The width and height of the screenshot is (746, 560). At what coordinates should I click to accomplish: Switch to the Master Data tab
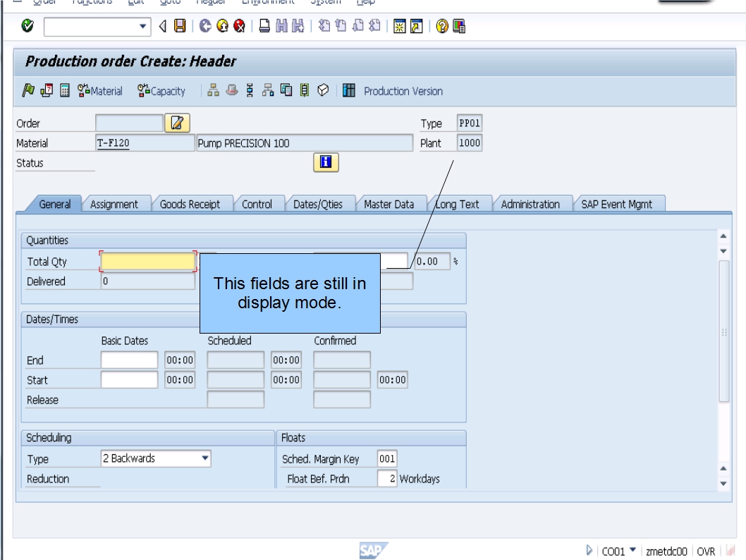point(389,204)
